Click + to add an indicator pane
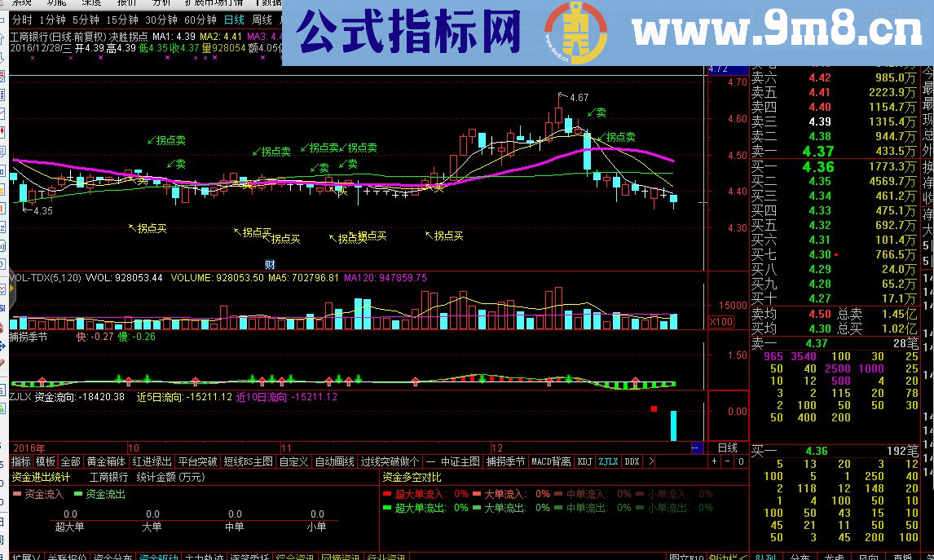934x560 pixels. 714,461
